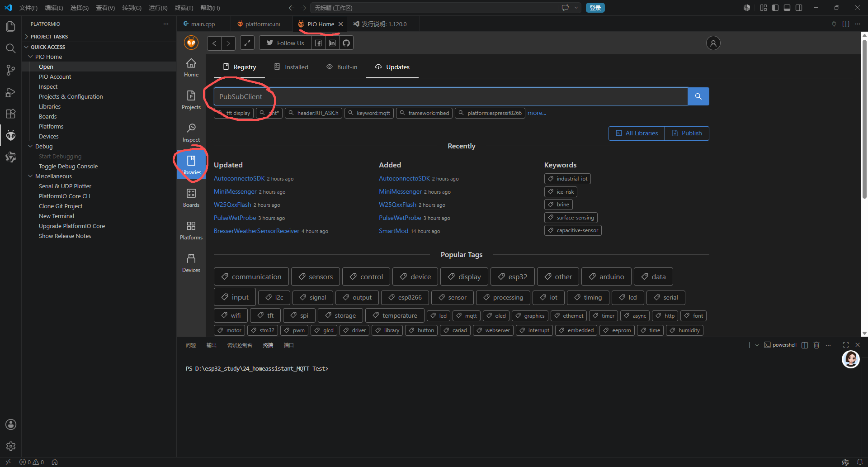Open the Extensions view
This screenshot has height=467, width=868.
click(11, 114)
